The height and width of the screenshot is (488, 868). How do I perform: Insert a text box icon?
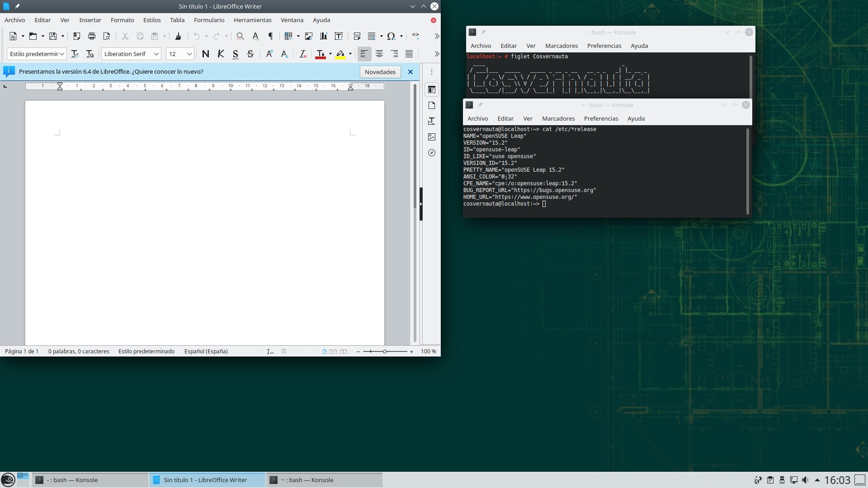pos(339,36)
